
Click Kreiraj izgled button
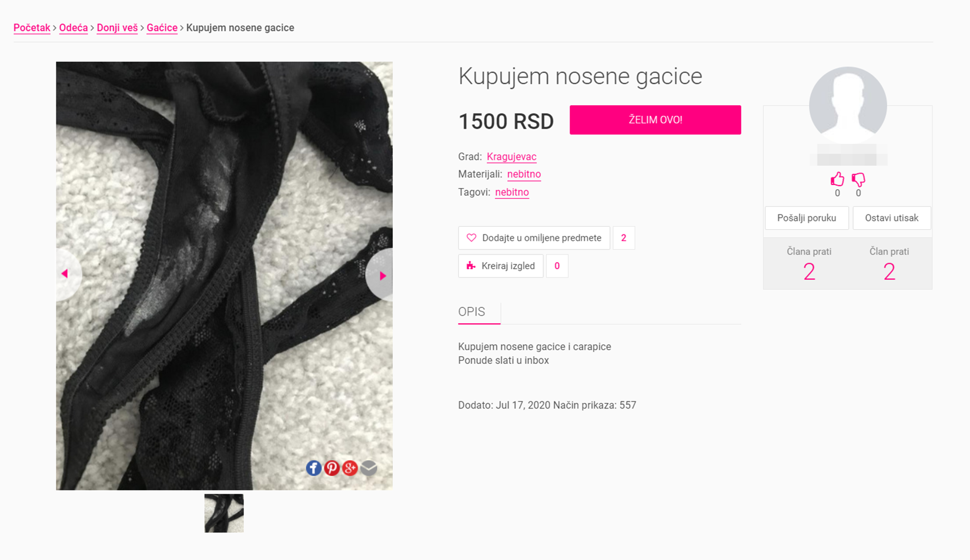click(x=501, y=266)
